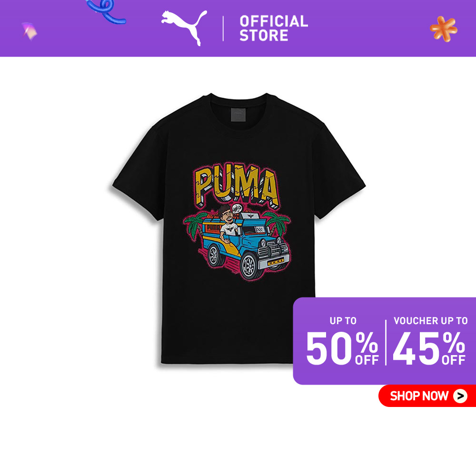Select the OFFICIAL STORE header text
The height and width of the screenshot is (476, 476).
[x=274, y=28]
